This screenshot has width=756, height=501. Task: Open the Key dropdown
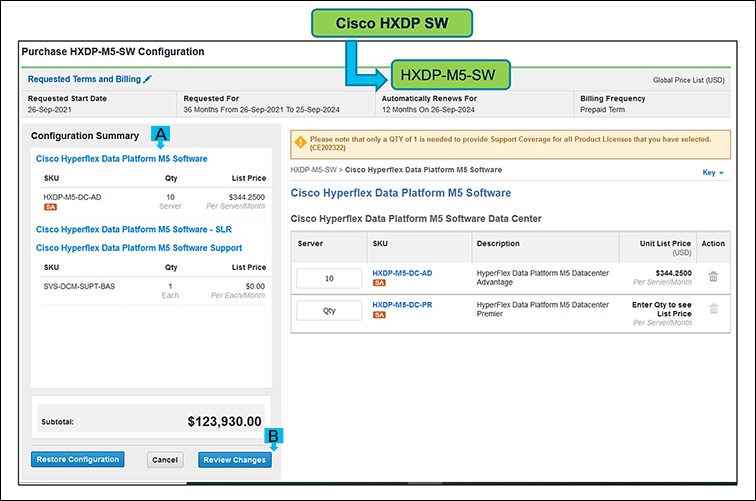[x=713, y=172]
